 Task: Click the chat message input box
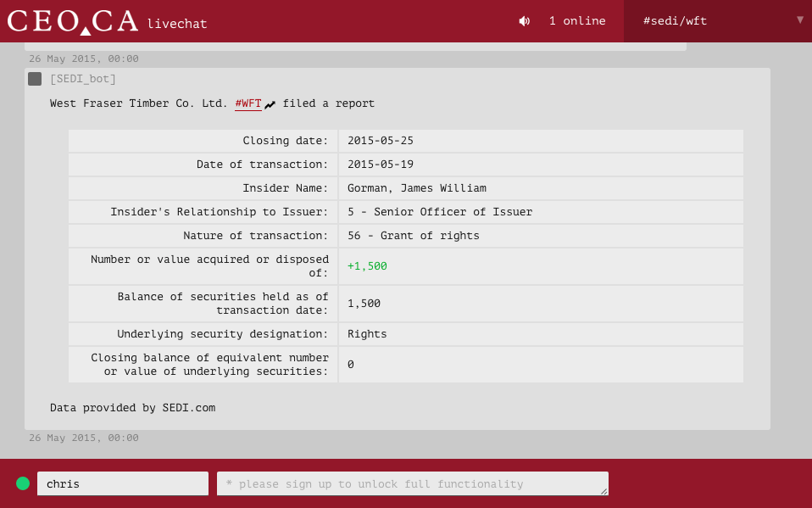point(412,483)
